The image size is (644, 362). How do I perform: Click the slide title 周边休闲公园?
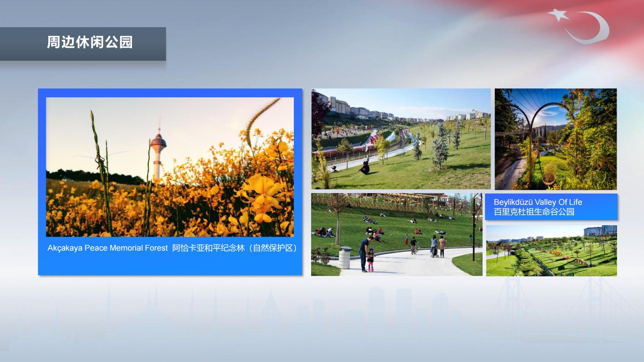point(90,42)
